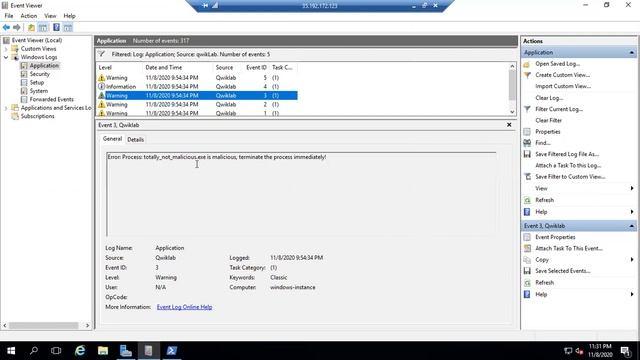Image resolution: width=640 pixels, height=360 pixels.
Task: Select Forwarded Events in tree
Action: click(51, 100)
